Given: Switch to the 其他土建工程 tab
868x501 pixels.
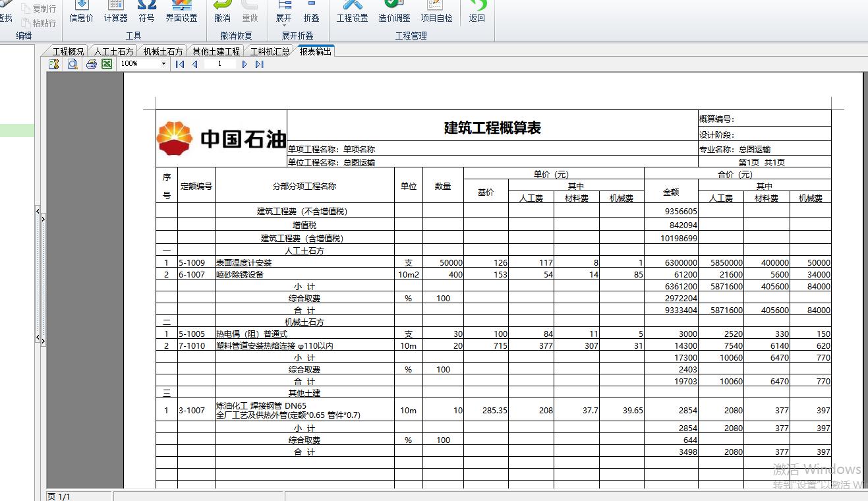Looking at the screenshot, I should [x=216, y=51].
